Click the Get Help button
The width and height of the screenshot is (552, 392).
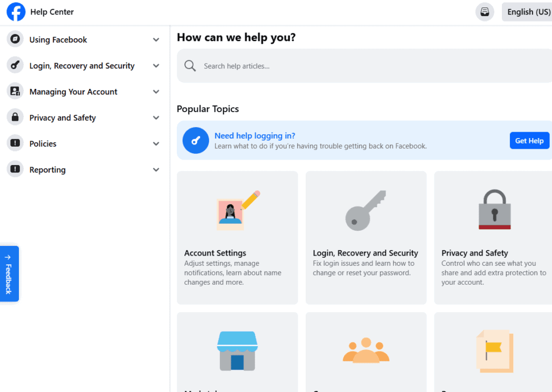(529, 141)
